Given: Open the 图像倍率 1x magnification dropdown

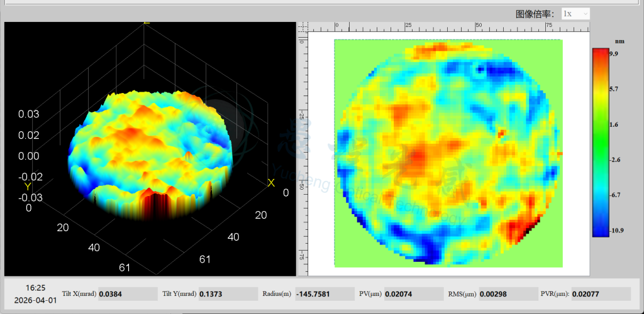Looking at the screenshot, I should point(575,14).
